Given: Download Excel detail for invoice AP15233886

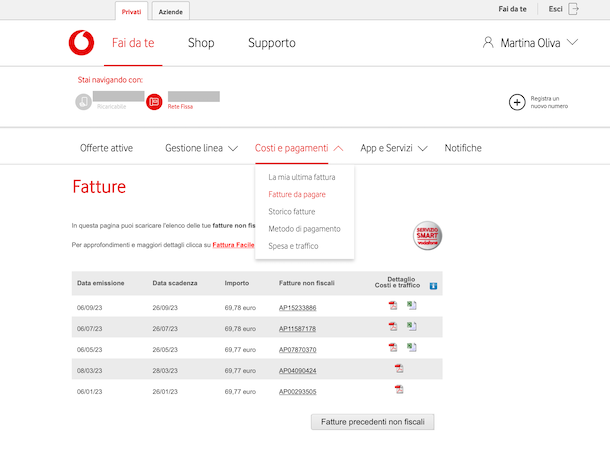Looking at the screenshot, I should point(412,305).
